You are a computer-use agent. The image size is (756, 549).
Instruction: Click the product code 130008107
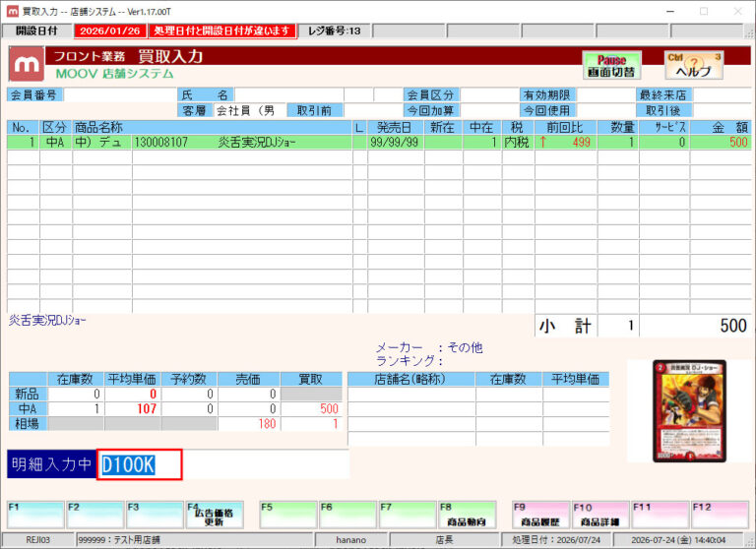point(160,143)
